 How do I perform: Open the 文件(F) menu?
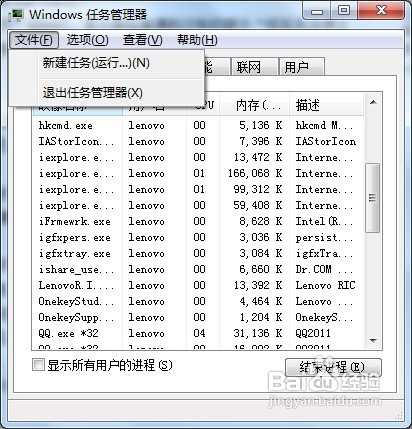click(x=34, y=40)
